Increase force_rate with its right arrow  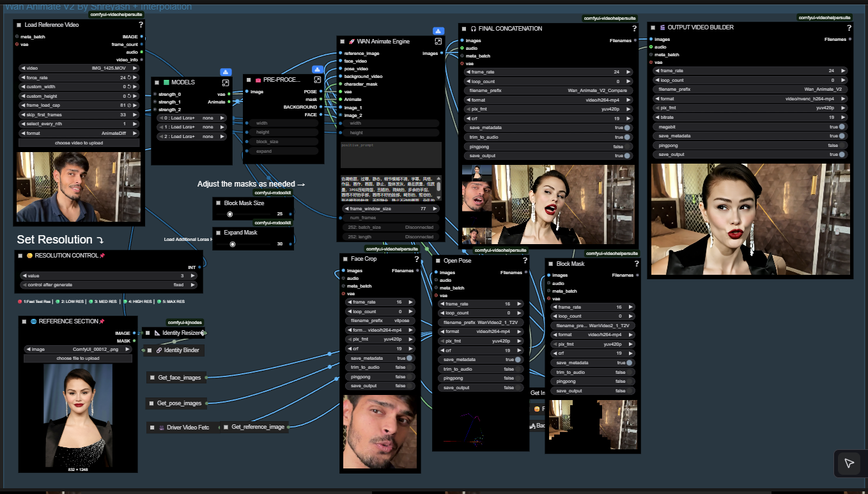(x=136, y=77)
